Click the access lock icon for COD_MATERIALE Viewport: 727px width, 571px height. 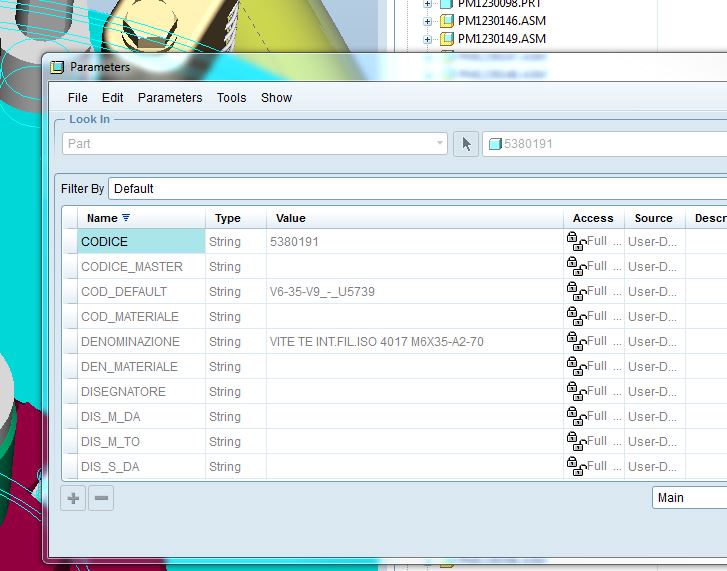[576, 316]
